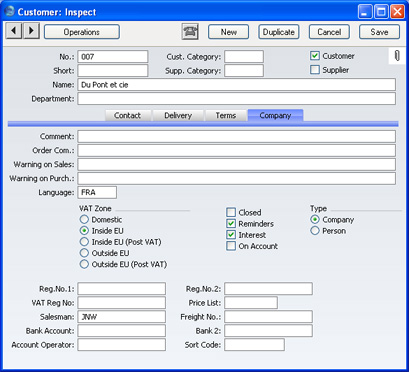
Task: Switch to the Terms tab
Action: click(x=226, y=115)
